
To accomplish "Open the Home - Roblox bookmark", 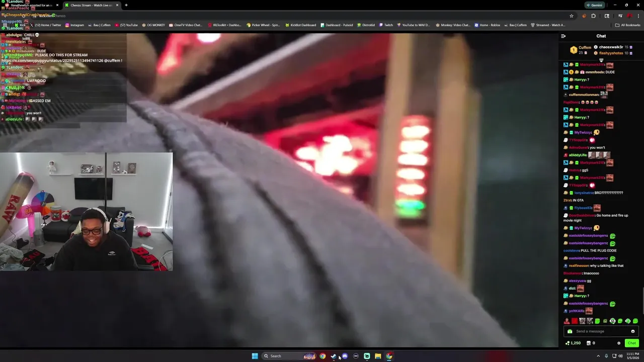I will (x=487, y=25).
